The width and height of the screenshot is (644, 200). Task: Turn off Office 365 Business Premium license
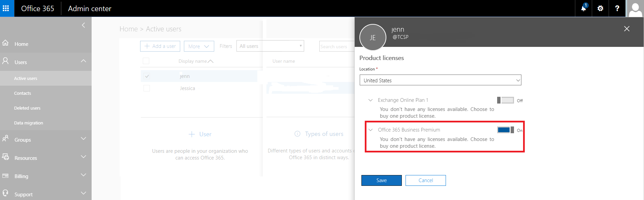point(505,130)
